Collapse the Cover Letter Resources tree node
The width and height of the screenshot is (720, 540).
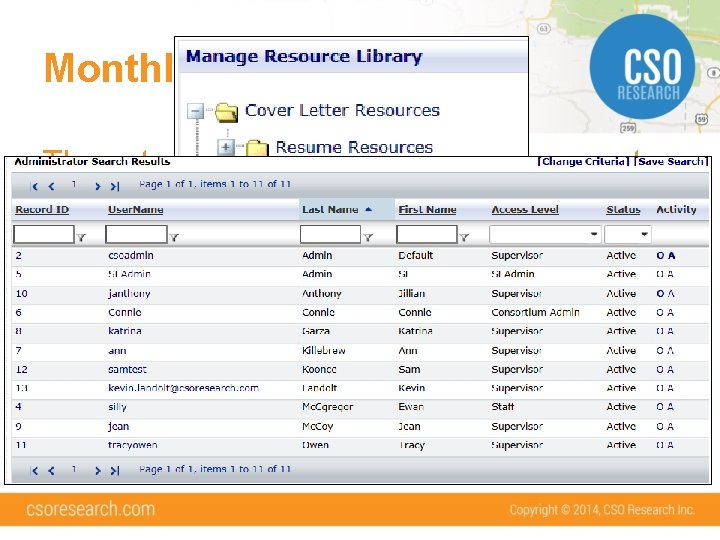(x=195, y=111)
